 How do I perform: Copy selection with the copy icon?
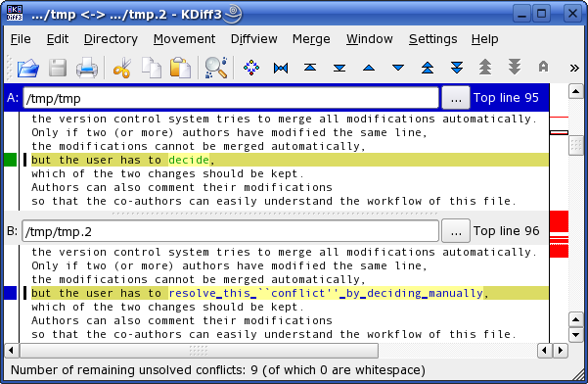click(151, 68)
